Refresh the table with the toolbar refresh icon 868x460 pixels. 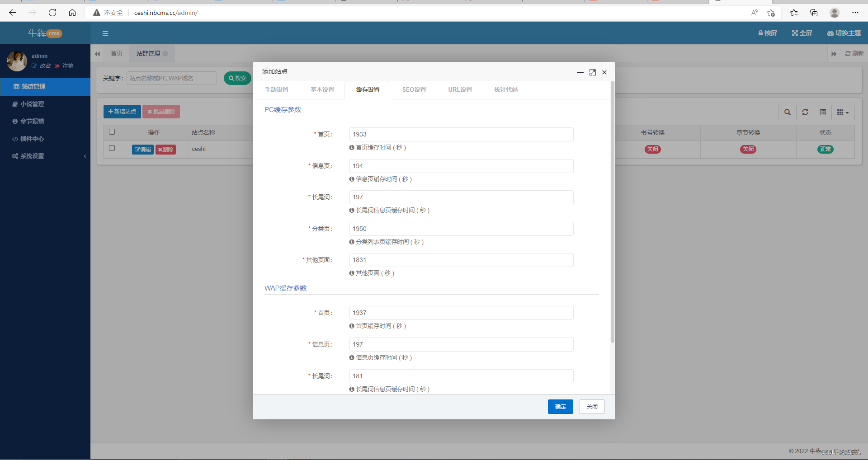(x=805, y=113)
